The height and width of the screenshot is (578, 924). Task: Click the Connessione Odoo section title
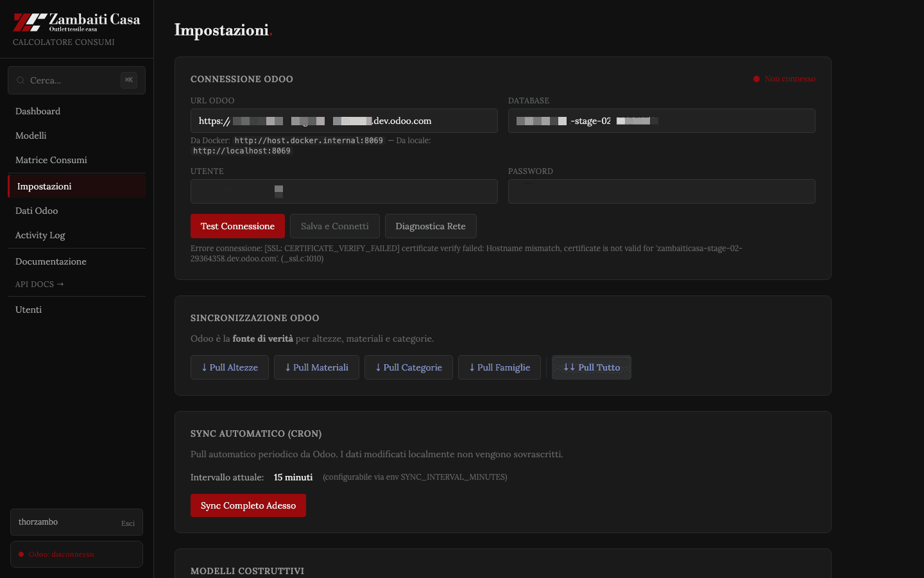(x=242, y=79)
